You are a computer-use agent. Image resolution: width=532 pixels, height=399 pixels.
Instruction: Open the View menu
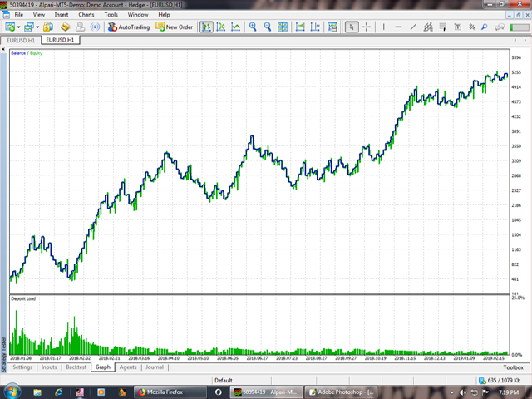click(x=39, y=15)
